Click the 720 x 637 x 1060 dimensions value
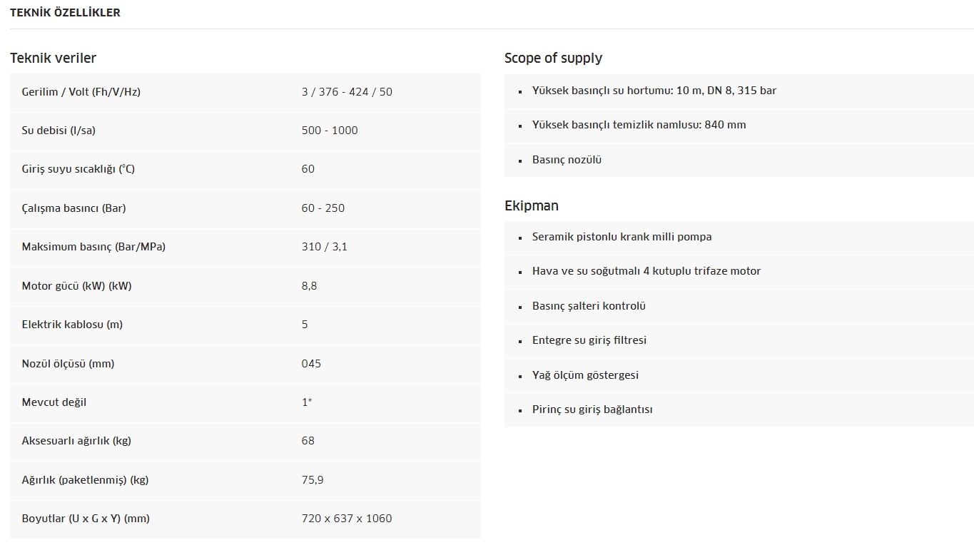Viewport: 974px width, 560px height. (x=347, y=519)
